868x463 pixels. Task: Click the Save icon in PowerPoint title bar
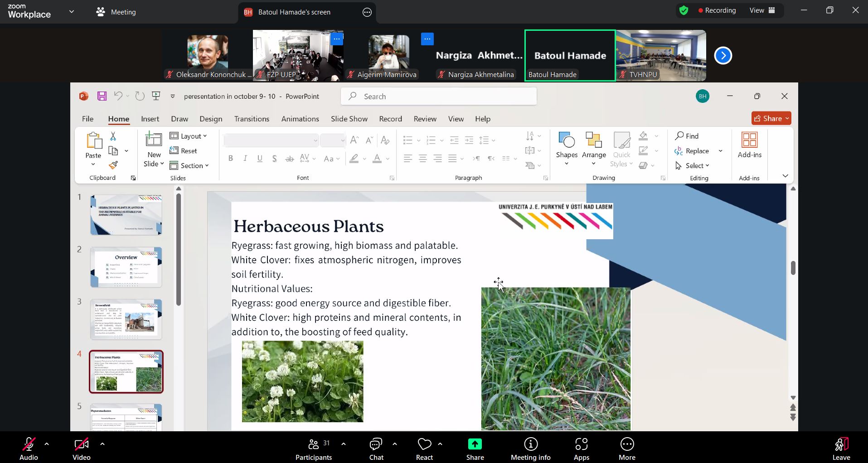[102, 96]
